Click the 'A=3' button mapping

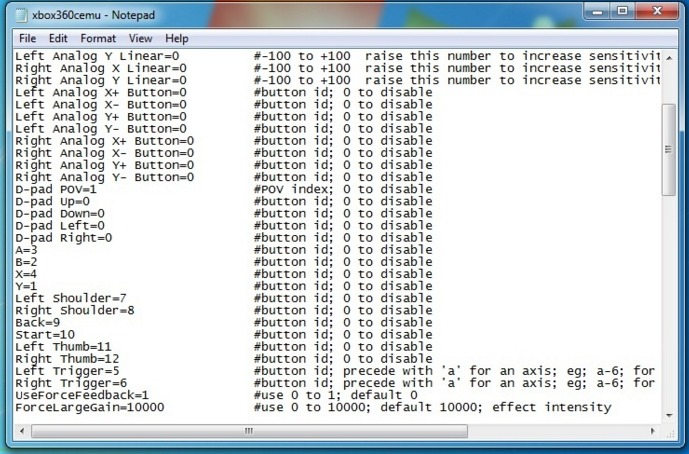[26, 250]
